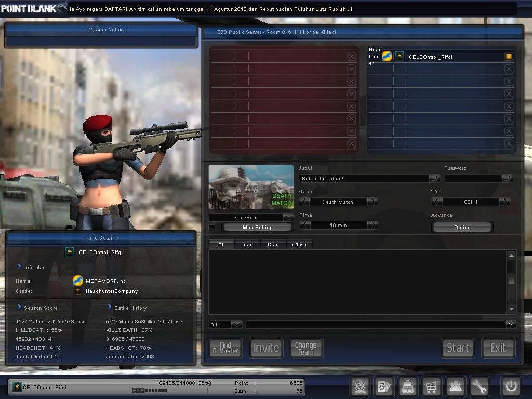Click the Password field edit icon
The height and width of the screenshot is (399, 532).
coord(507,178)
